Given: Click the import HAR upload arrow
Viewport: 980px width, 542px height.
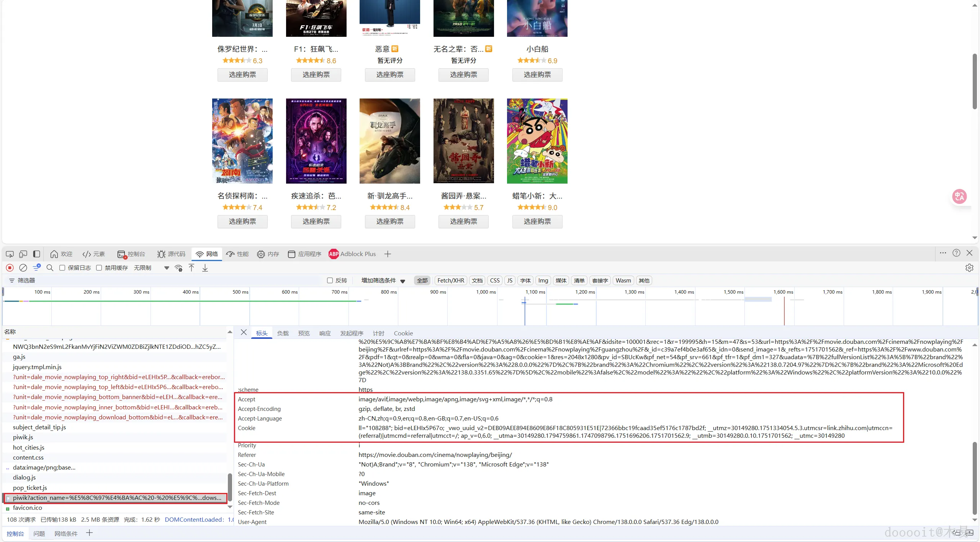Looking at the screenshot, I should click(191, 268).
